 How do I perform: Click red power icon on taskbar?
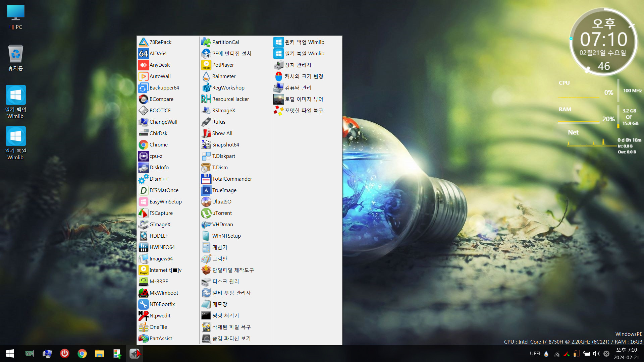[65, 354]
